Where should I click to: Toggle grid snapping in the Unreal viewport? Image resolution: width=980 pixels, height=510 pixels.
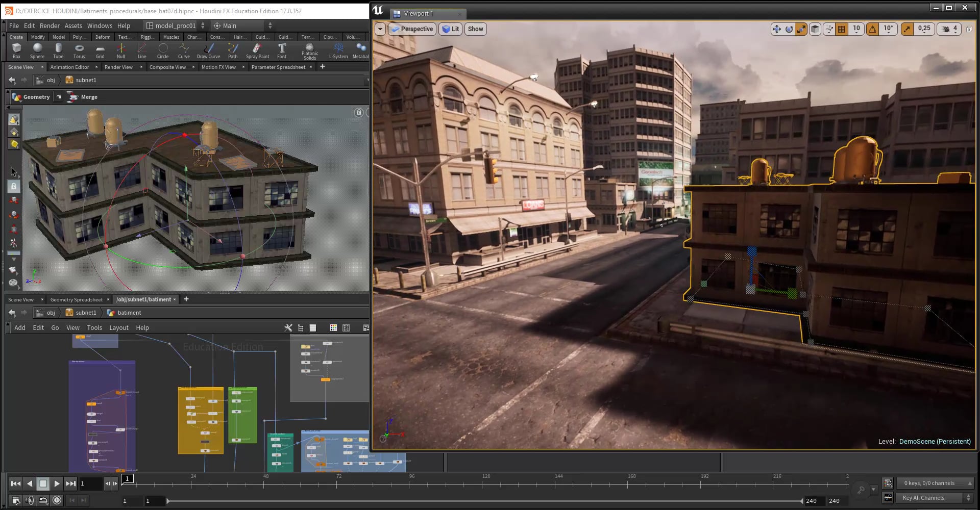pos(841,29)
